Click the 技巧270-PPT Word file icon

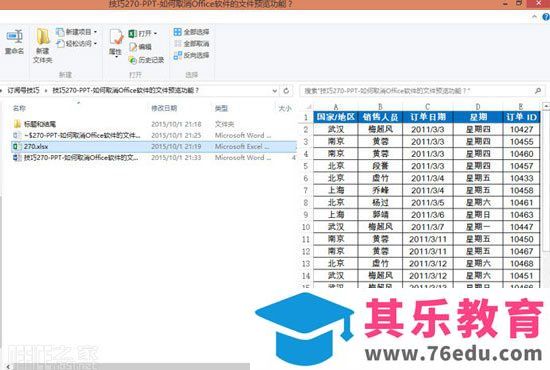(16, 158)
